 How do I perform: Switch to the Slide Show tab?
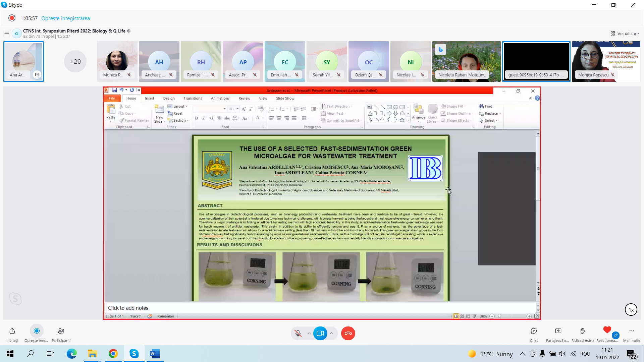285,98
